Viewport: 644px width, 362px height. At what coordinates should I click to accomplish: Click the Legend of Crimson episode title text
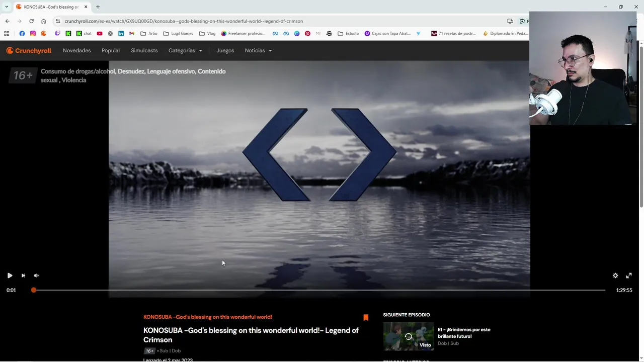point(251,335)
